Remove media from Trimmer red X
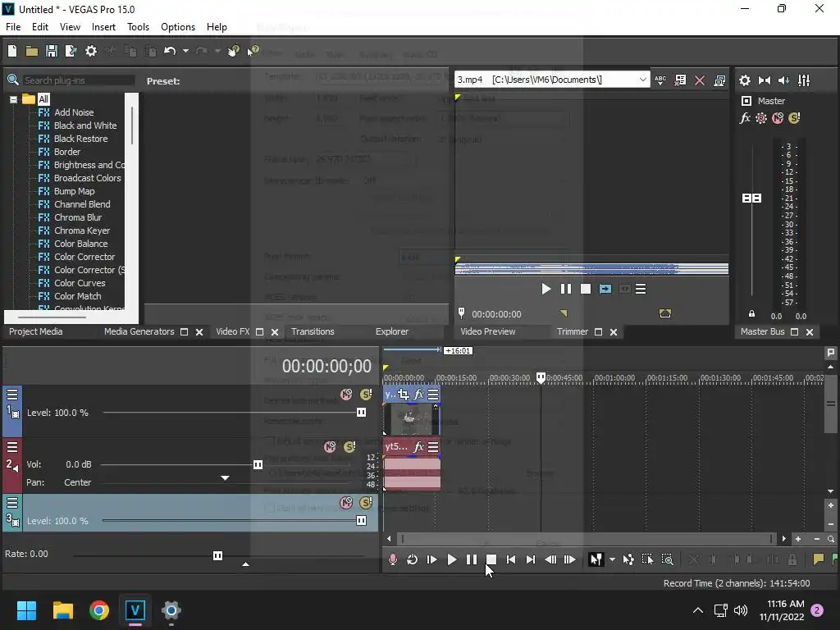The height and width of the screenshot is (630, 840). [x=700, y=80]
